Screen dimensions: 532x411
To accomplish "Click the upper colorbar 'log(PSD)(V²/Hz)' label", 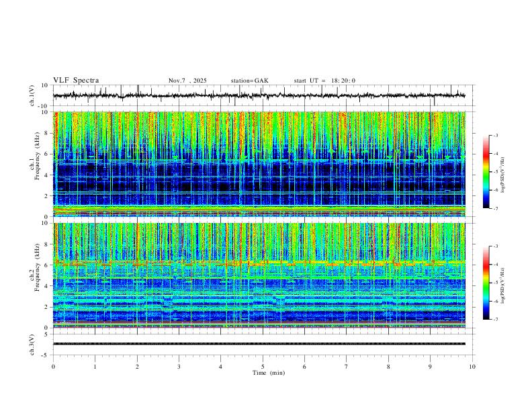I will tap(503, 175).
